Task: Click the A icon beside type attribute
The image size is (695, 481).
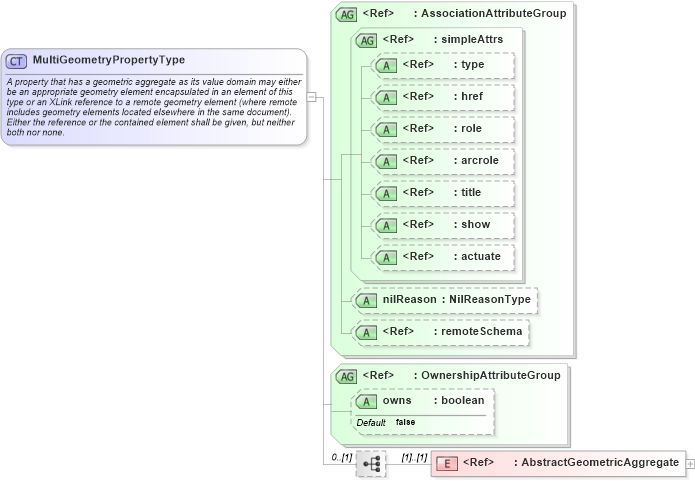Action: point(386,66)
